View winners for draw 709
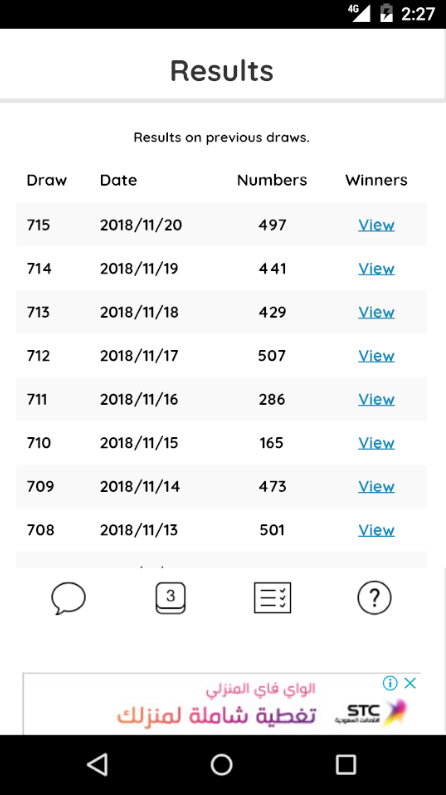This screenshot has width=446, height=795. click(376, 486)
